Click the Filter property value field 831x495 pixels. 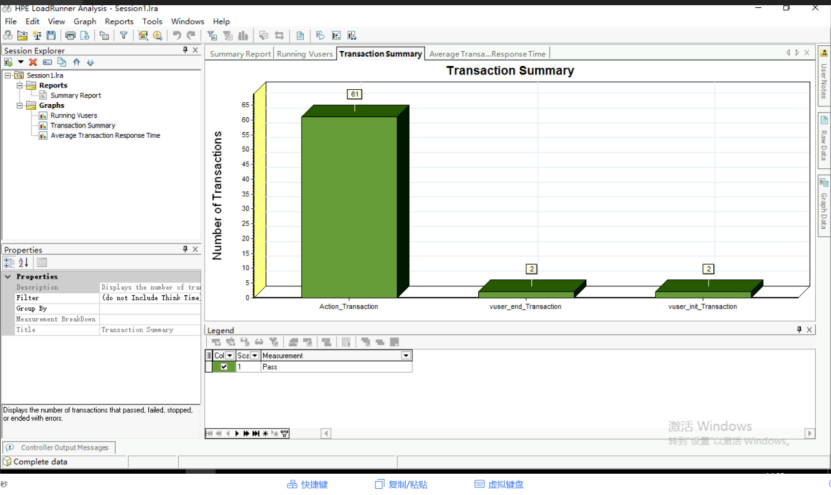[151, 298]
